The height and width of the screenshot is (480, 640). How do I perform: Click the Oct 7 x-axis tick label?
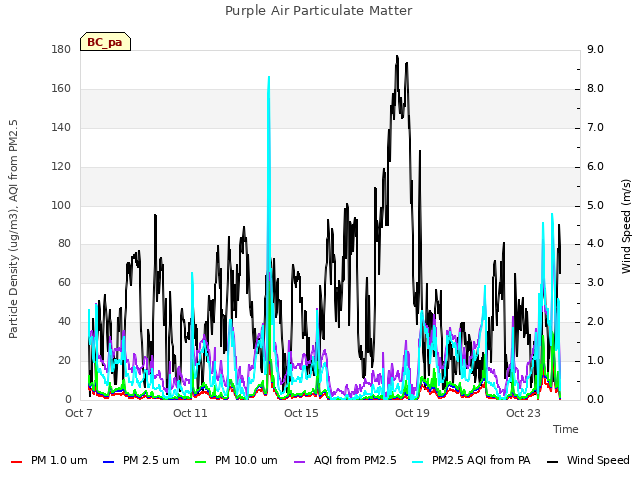79,413
